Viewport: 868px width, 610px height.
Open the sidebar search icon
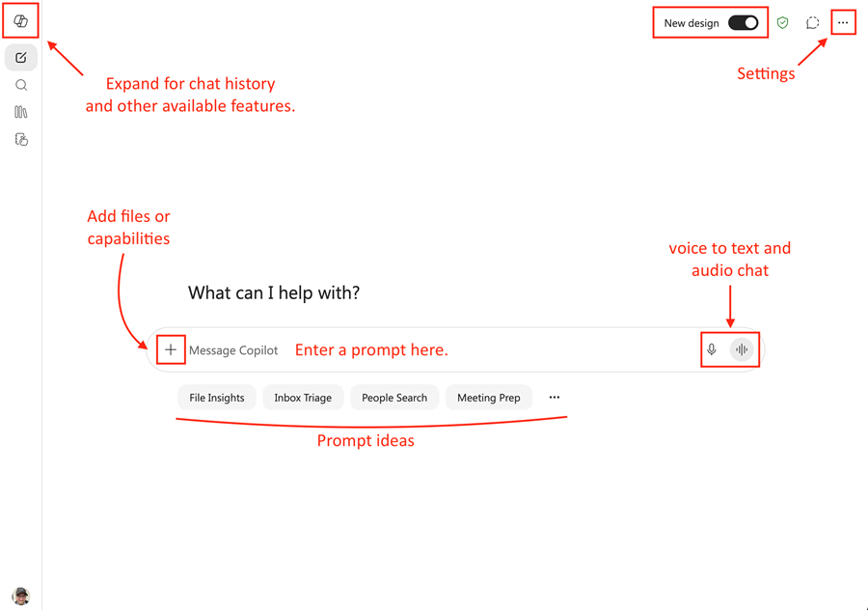[21, 85]
